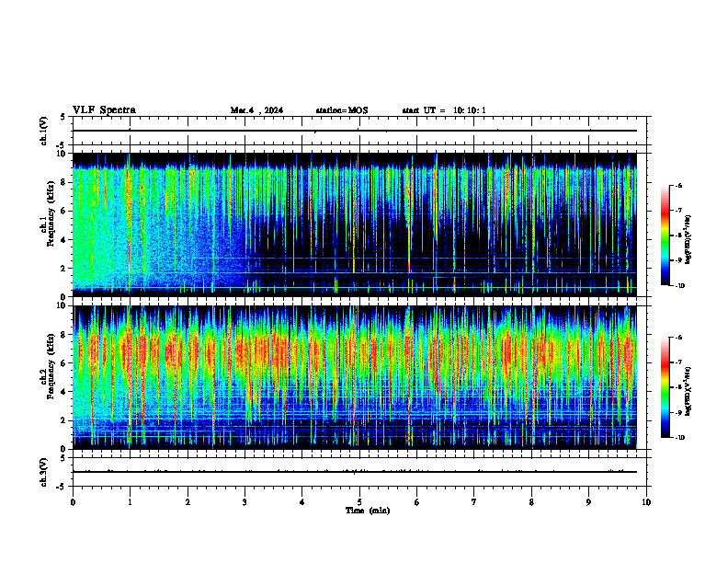
Task: Click the "ch.1(V)" axis label
Action: pyautogui.click(x=44, y=131)
